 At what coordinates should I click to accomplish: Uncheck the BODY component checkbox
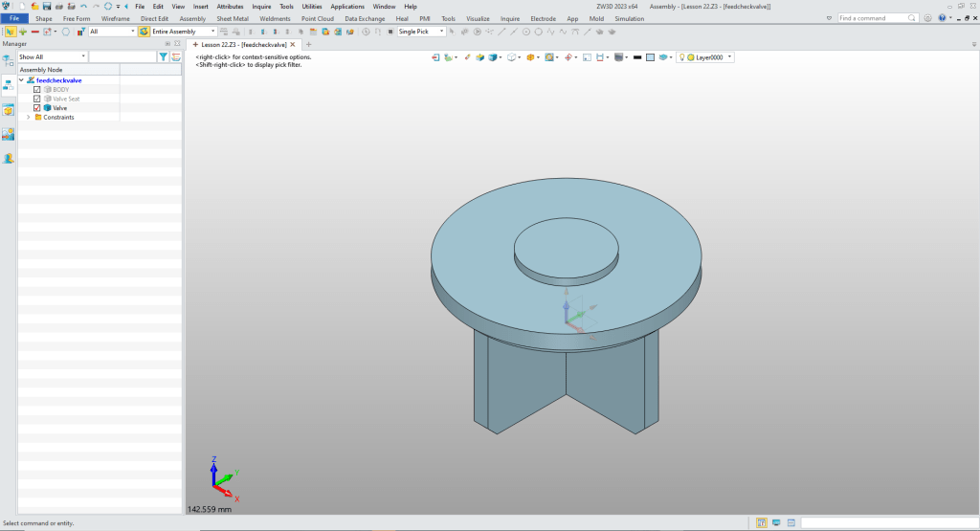pos(37,90)
